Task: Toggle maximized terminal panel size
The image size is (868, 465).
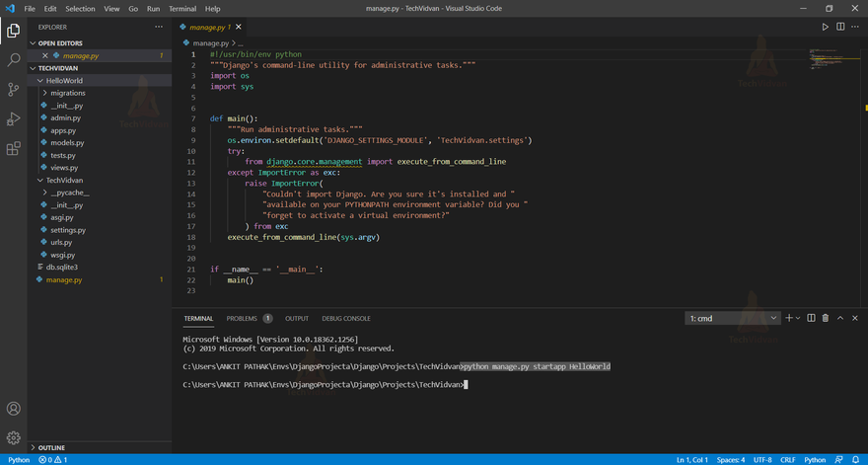Action: click(x=840, y=318)
